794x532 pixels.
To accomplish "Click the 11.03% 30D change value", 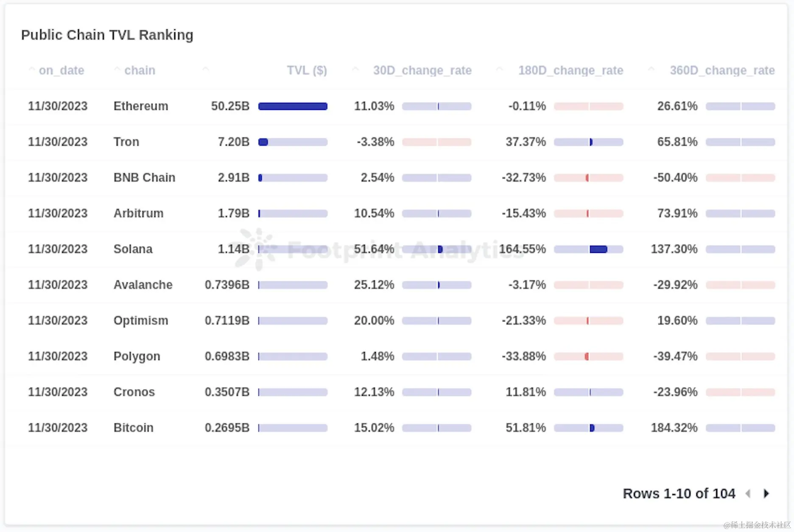I will point(374,106).
